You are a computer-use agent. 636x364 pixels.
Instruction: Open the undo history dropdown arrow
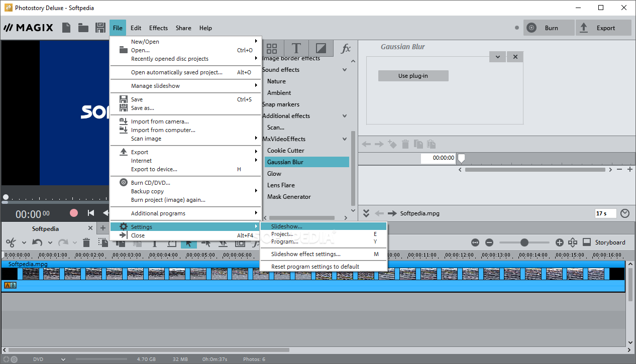tap(50, 243)
